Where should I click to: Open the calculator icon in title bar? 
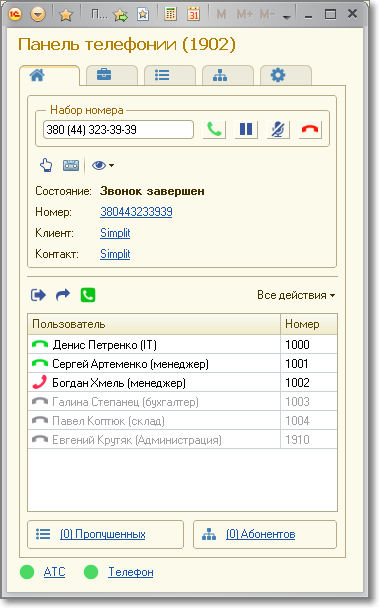170,14
